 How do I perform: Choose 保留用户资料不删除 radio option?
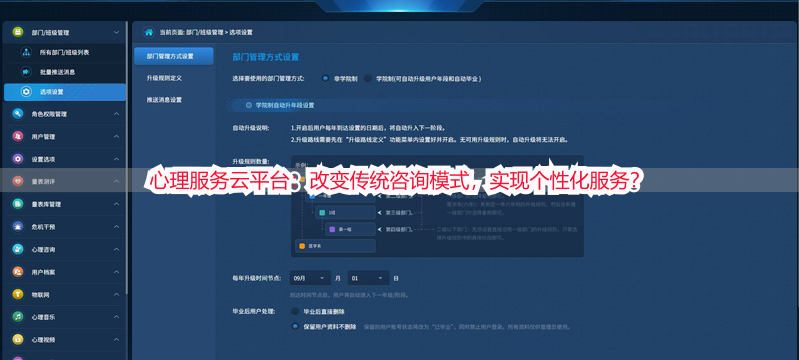[x=295, y=326]
